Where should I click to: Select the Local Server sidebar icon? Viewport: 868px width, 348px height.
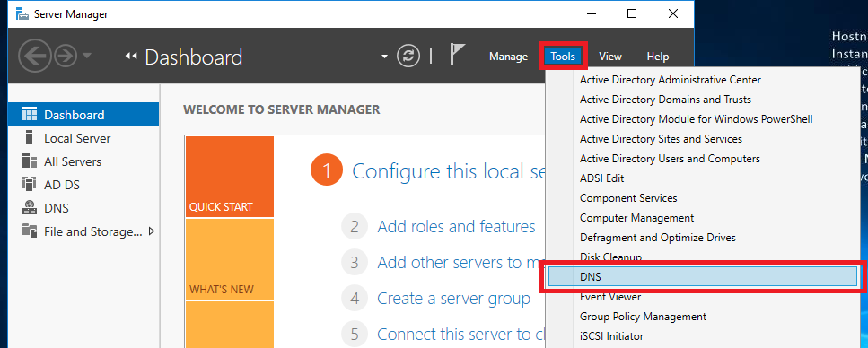[30, 138]
